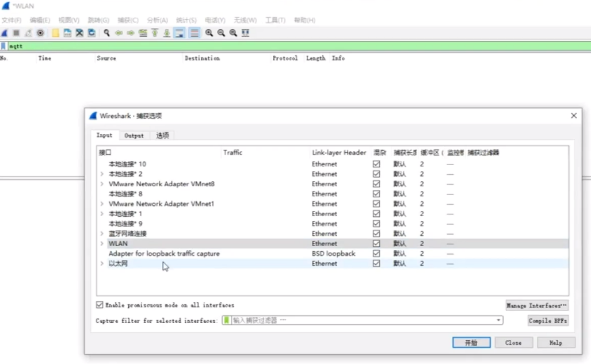
Task: Expand the WLAN interface row
Action: (102, 244)
